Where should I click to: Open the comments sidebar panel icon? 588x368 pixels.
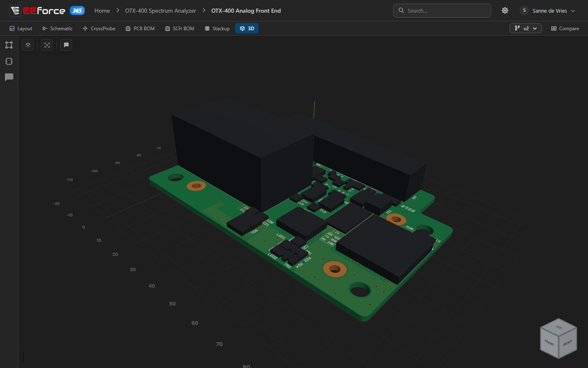(x=9, y=77)
